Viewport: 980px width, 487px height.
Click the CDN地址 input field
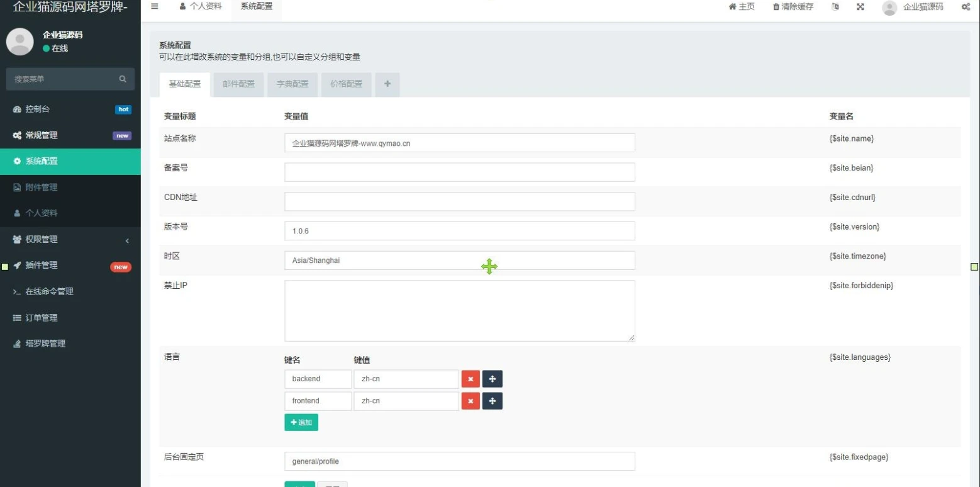point(460,201)
